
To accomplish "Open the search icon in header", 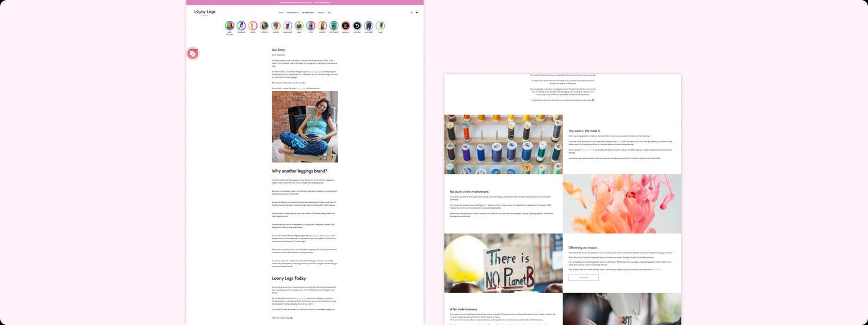I will click(x=412, y=12).
